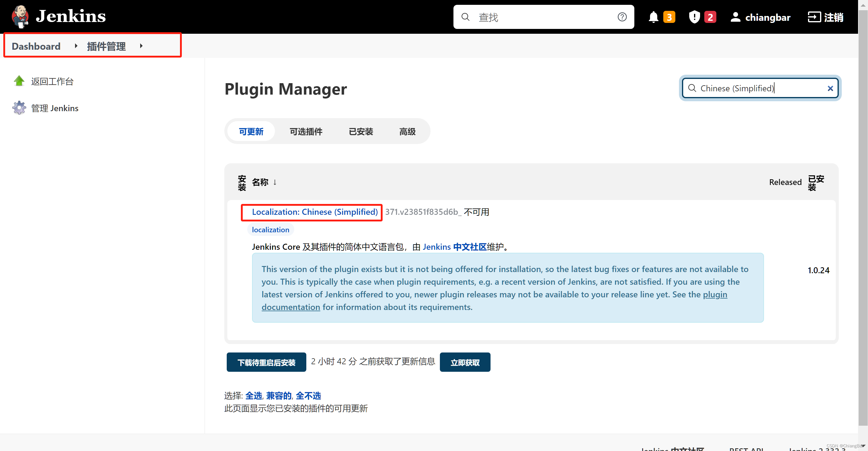The height and width of the screenshot is (451, 868).
Task: Open the plugin documentation link
Action: 494,301
